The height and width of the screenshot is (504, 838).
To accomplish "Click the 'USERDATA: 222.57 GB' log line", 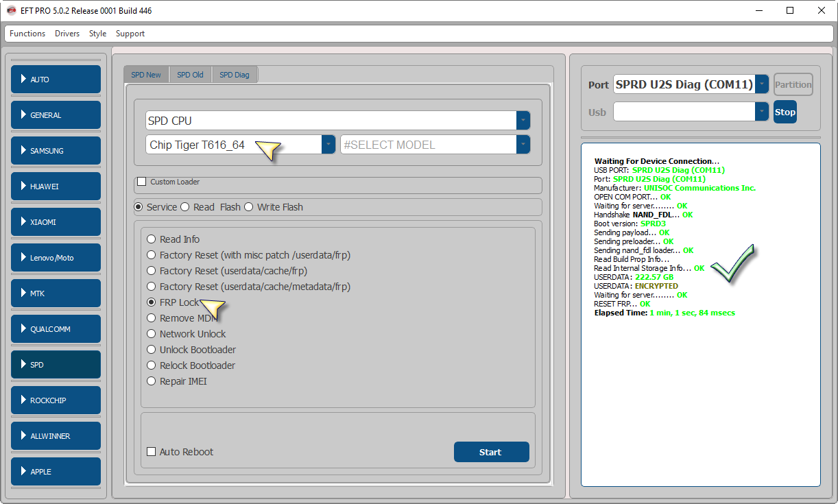I will tap(634, 277).
